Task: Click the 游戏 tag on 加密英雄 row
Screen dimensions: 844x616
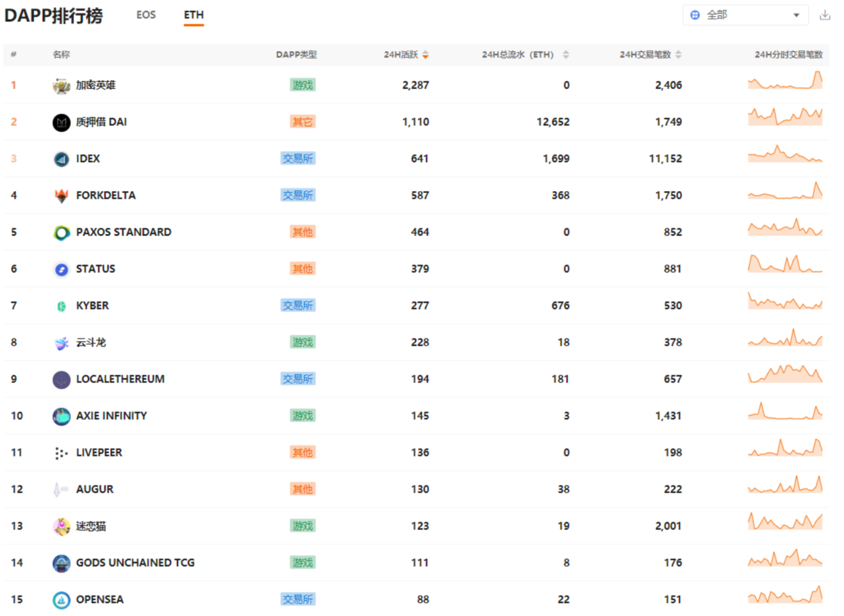Action: [x=302, y=85]
